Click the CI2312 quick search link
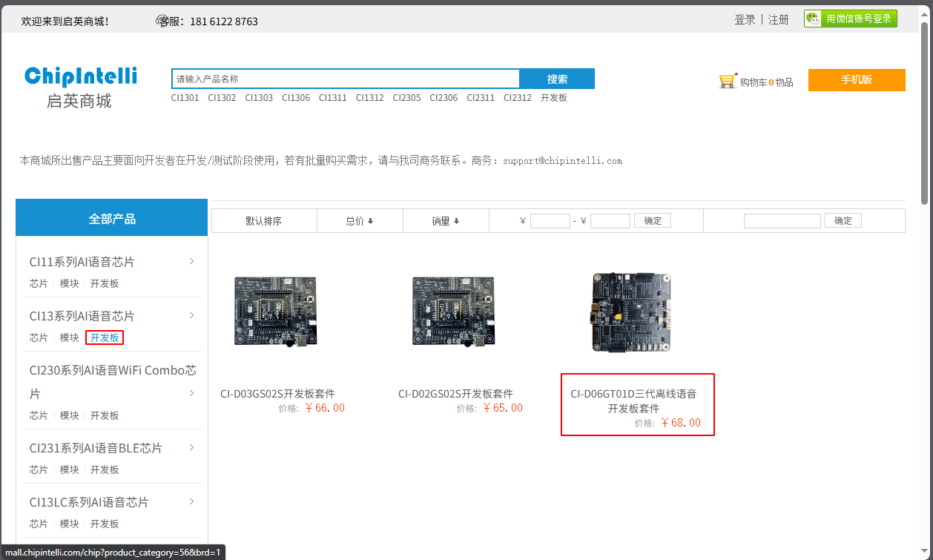933x560 pixels. 518,98
